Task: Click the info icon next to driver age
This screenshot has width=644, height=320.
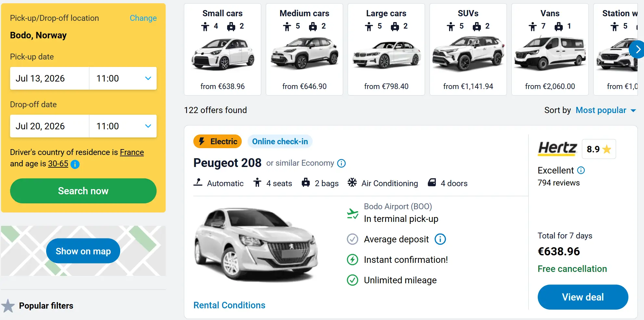Action: [75, 164]
